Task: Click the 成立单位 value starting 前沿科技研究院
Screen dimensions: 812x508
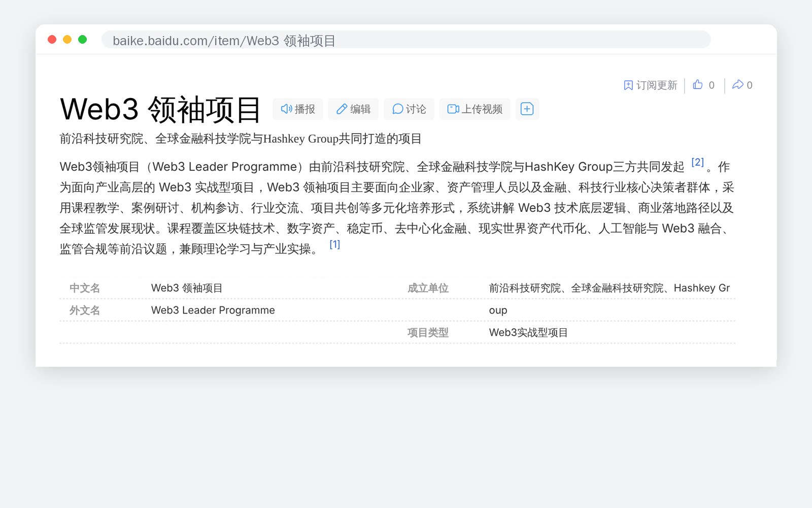Action: click(610, 299)
